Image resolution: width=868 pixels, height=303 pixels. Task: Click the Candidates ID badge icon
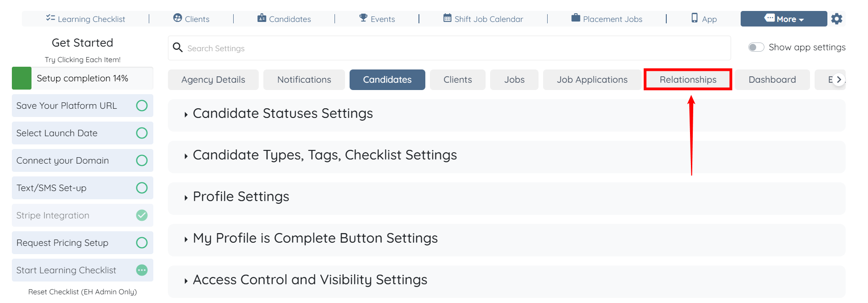pyautogui.click(x=261, y=18)
